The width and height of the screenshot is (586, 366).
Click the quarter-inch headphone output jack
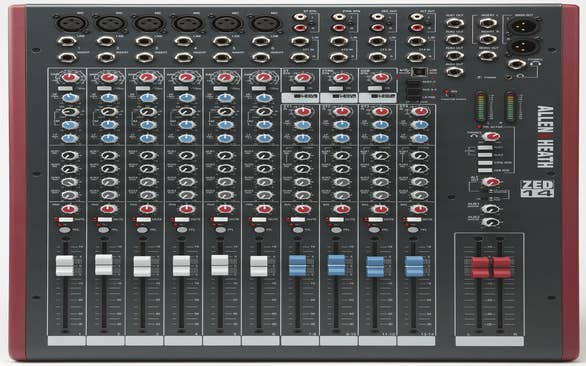coord(516,64)
